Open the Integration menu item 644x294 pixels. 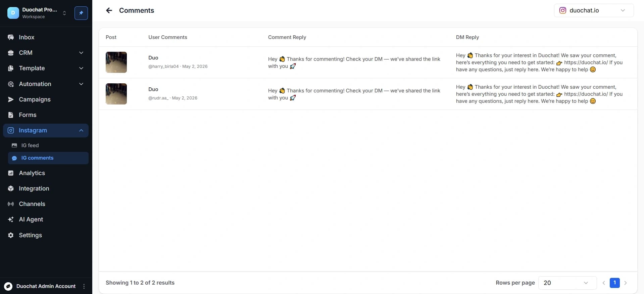(x=46, y=188)
